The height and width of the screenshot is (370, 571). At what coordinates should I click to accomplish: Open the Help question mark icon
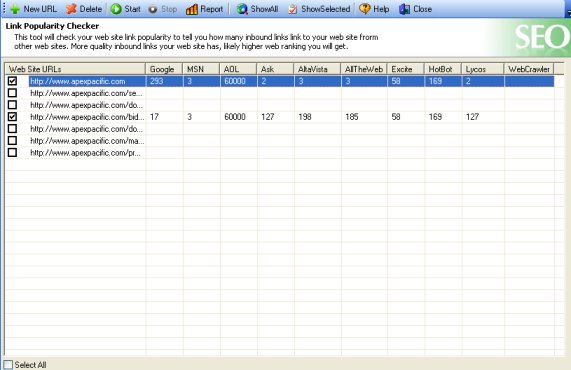tap(365, 9)
